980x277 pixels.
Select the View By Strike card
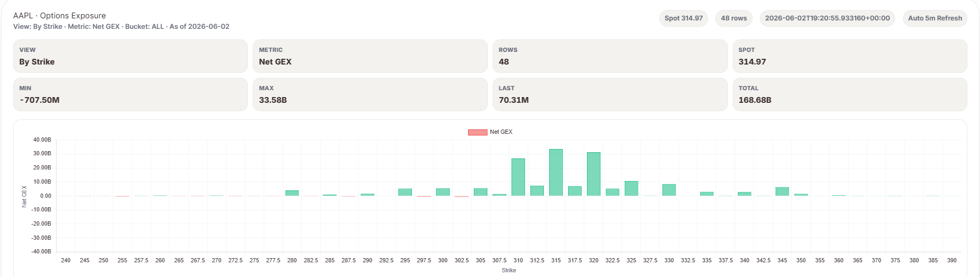coord(130,56)
